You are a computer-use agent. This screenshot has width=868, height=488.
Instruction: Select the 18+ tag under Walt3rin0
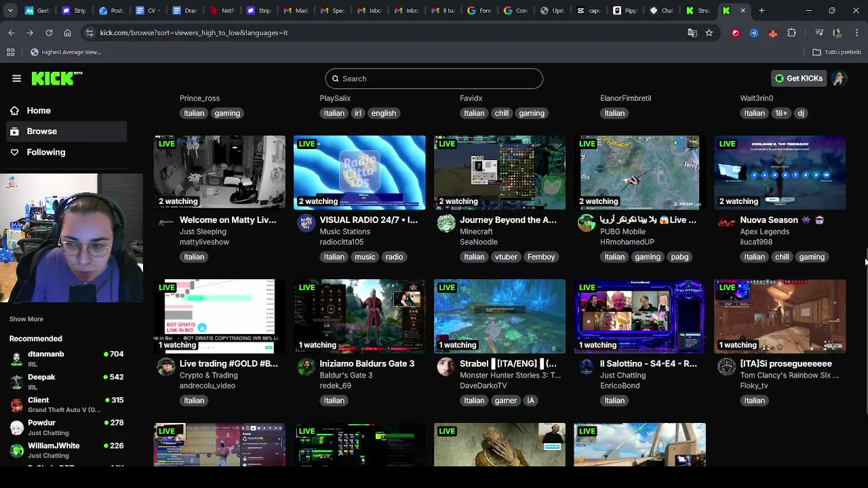(x=781, y=113)
